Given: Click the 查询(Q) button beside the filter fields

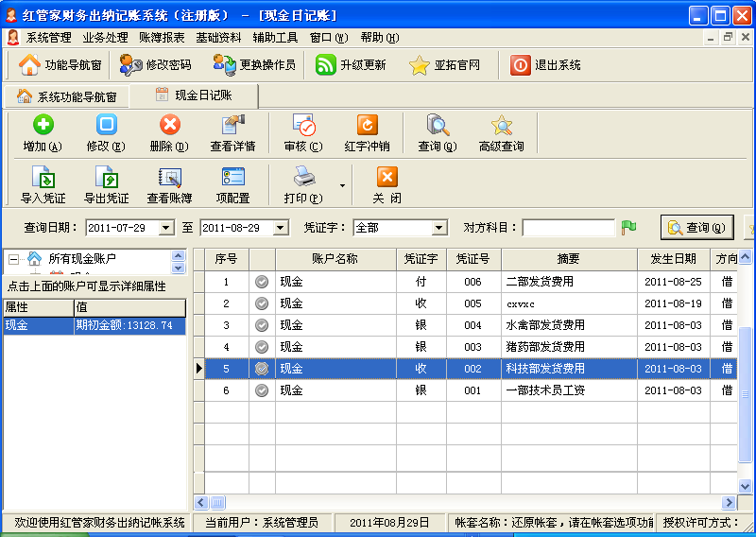Looking at the screenshot, I should (x=697, y=228).
